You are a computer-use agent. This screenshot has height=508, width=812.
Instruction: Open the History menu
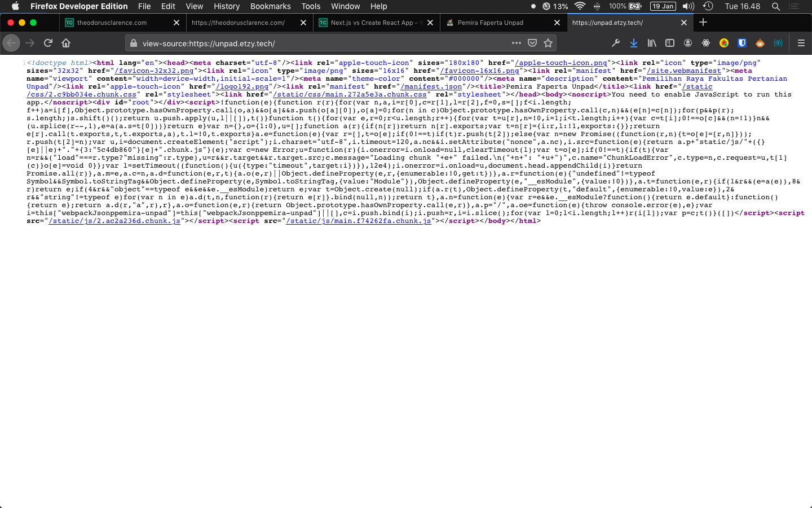coord(227,6)
